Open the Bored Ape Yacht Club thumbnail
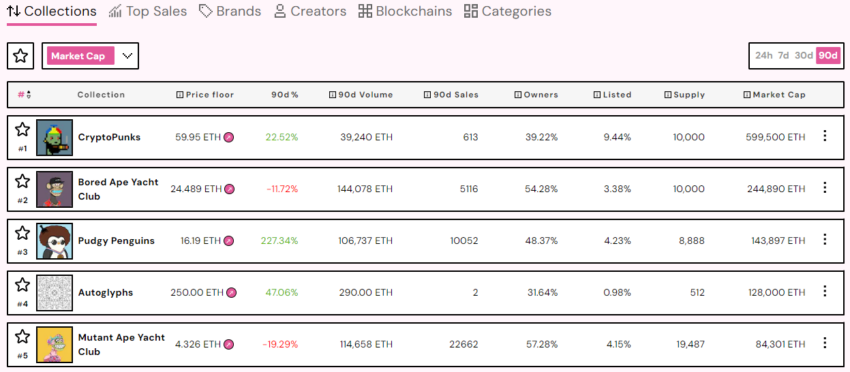The image size is (850, 372). [x=54, y=189]
